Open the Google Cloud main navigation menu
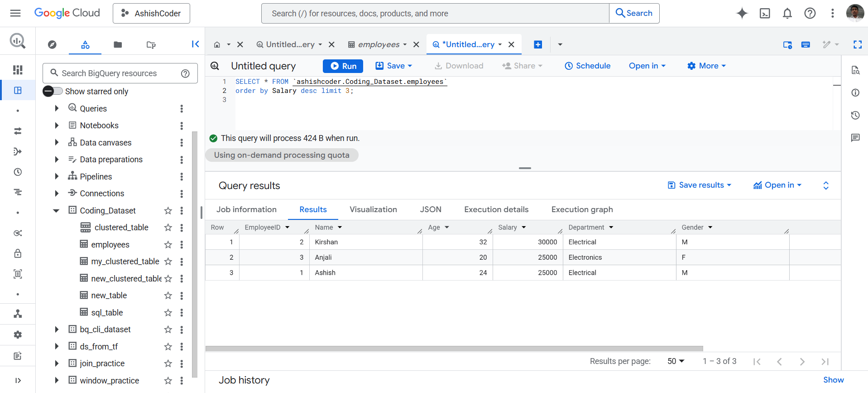Screen dimensions: 868x393 tap(15, 13)
